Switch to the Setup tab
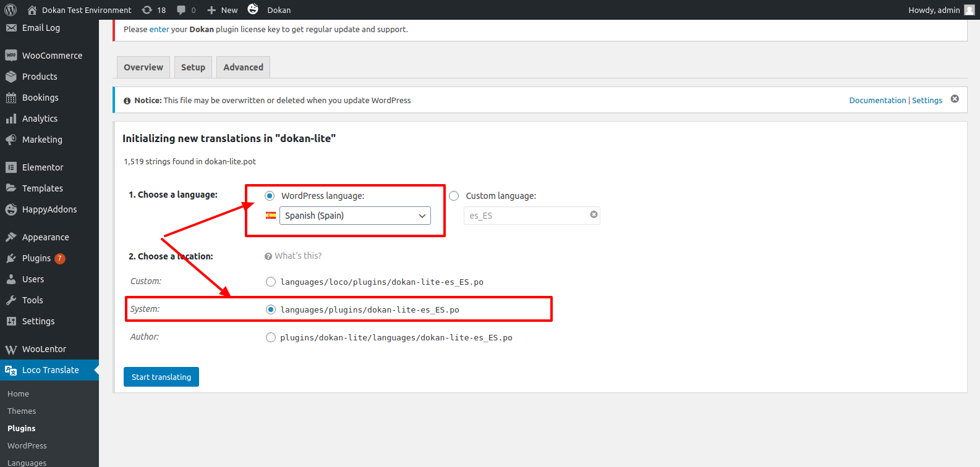980x467 pixels. point(193,67)
